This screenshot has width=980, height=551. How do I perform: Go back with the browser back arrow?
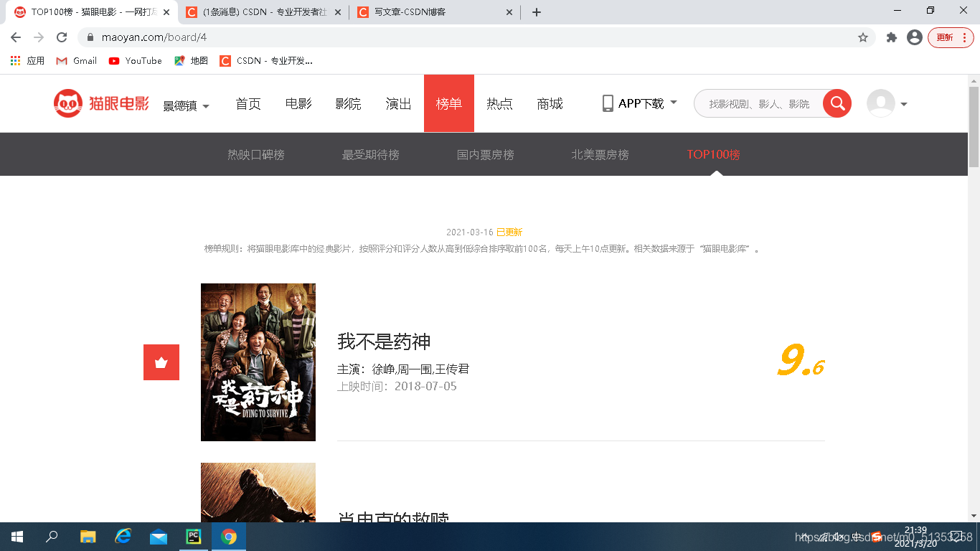click(x=16, y=37)
